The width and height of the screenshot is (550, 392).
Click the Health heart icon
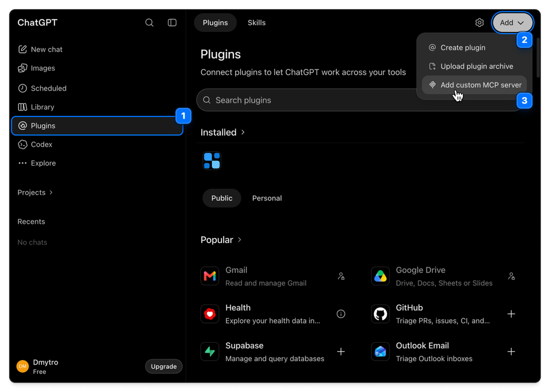click(x=210, y=314)
